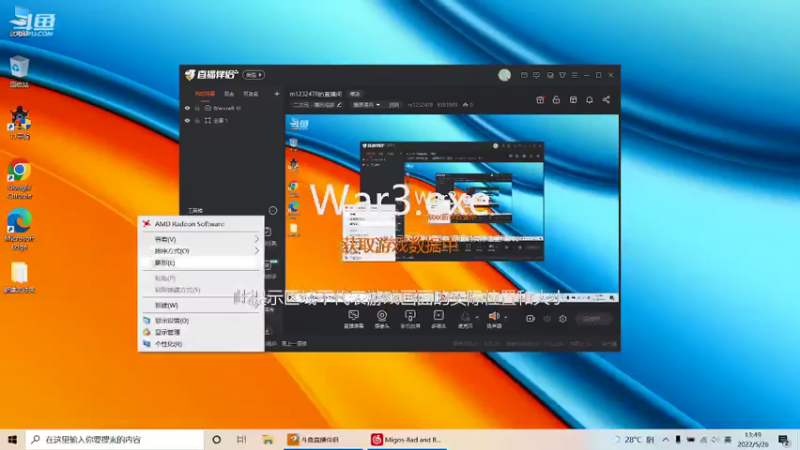Screen dimensions: 800x450
Task: Click the funnel-shaped icon in title bar
Action: (562, 75)
